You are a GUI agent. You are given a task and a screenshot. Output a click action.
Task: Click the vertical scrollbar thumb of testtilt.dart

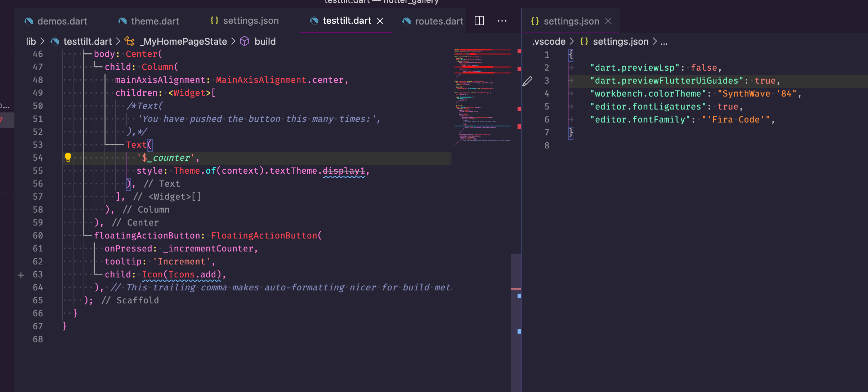click(x=516, y=322)
